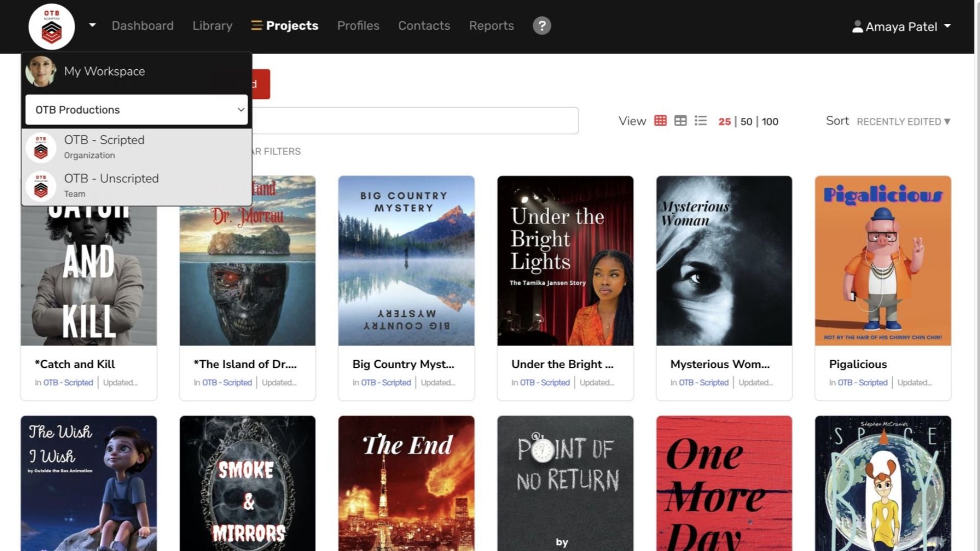The width and height of the screenshot is (980, 551).
Task: Open Big Country Mystery project thumbnail
Action: click(x=406, y=260)
